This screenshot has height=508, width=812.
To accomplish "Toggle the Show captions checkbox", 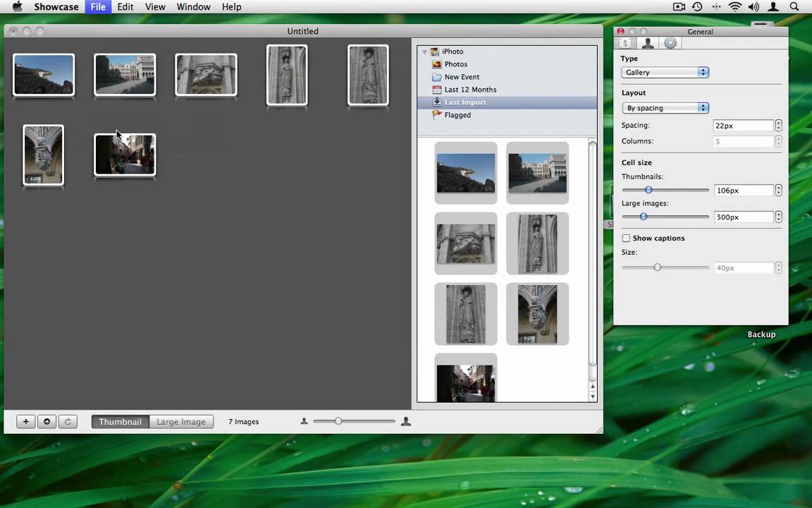I will pyautogui.click(x=626, y=238).
